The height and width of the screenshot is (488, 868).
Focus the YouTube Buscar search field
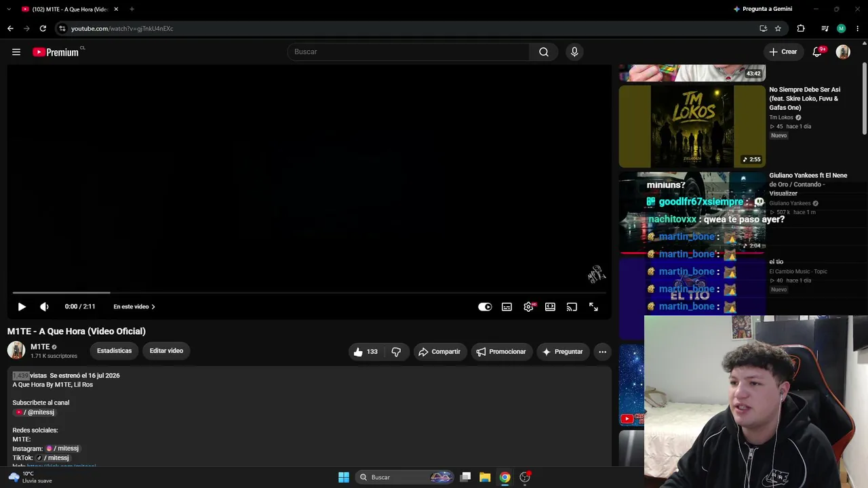coord(409,52)
